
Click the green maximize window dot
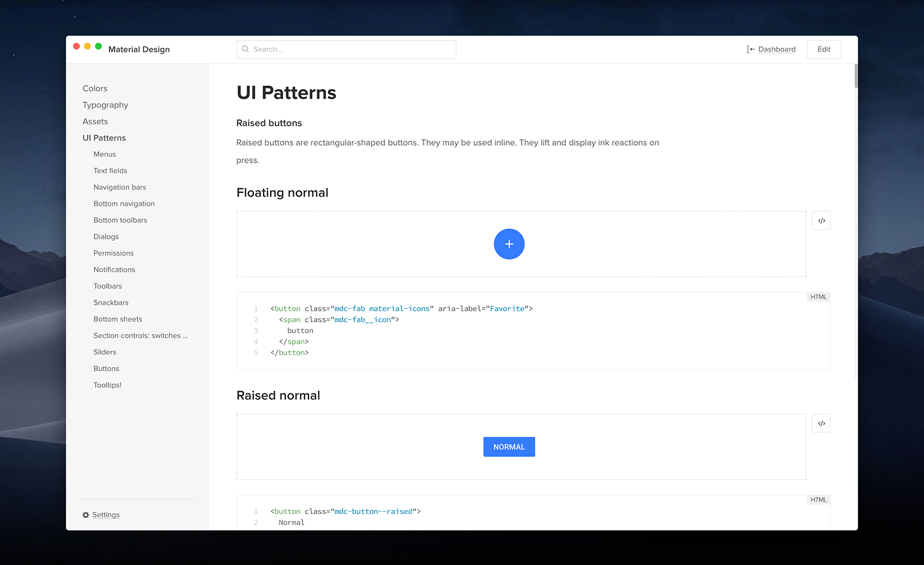tap(98, 47)
